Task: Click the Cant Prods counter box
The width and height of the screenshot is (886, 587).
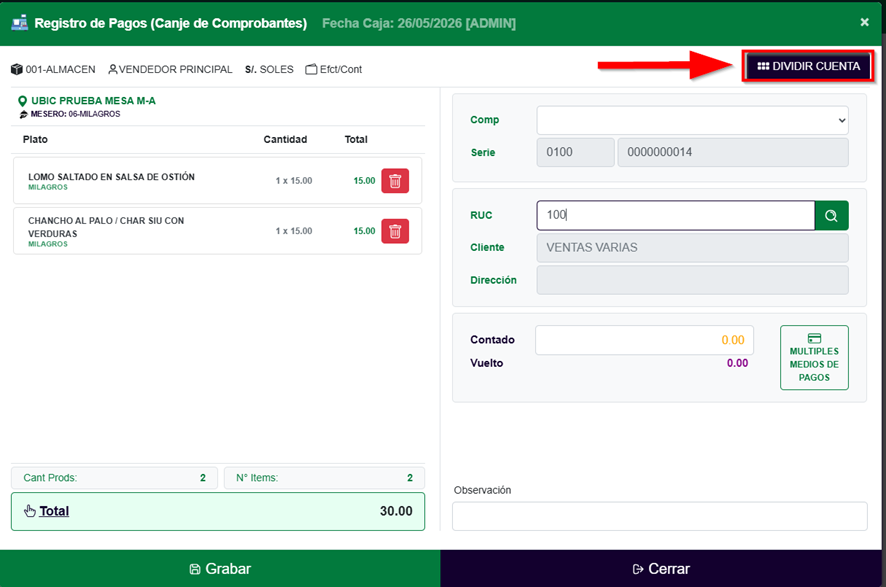Action: coord(114,478)
